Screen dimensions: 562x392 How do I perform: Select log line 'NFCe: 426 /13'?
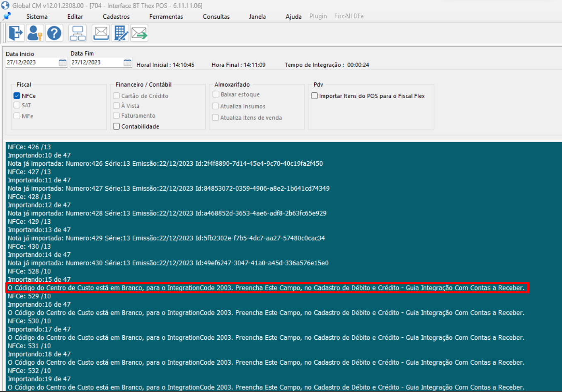pyautogui.click(x=29, y=147)
